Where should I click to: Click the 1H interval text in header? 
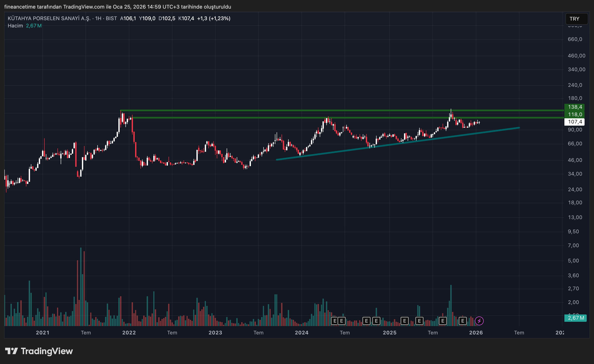pos(98,18)
